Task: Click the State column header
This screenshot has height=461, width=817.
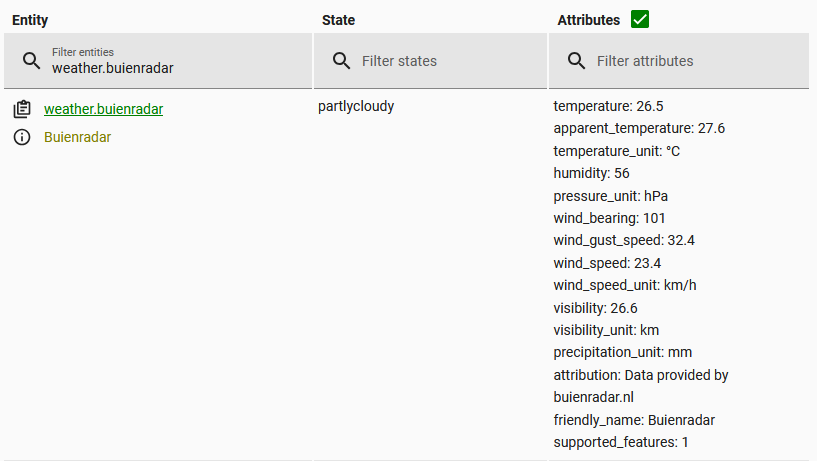Action: click(338, 20)
